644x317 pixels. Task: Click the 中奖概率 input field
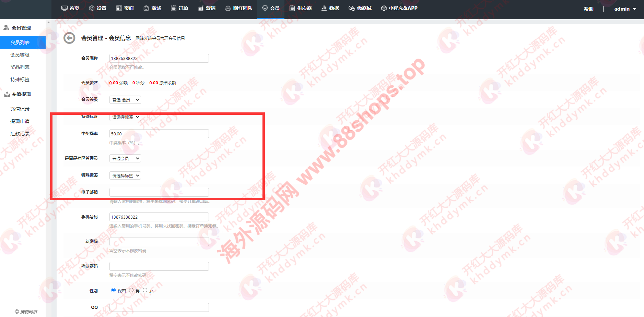tap(159, 134)
